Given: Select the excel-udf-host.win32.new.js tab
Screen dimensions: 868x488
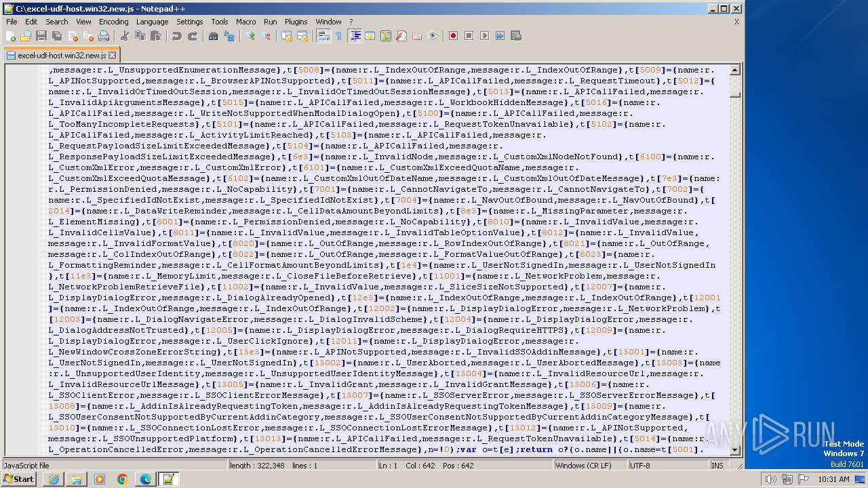Looking at the screenshot, I should pos(61,55).
